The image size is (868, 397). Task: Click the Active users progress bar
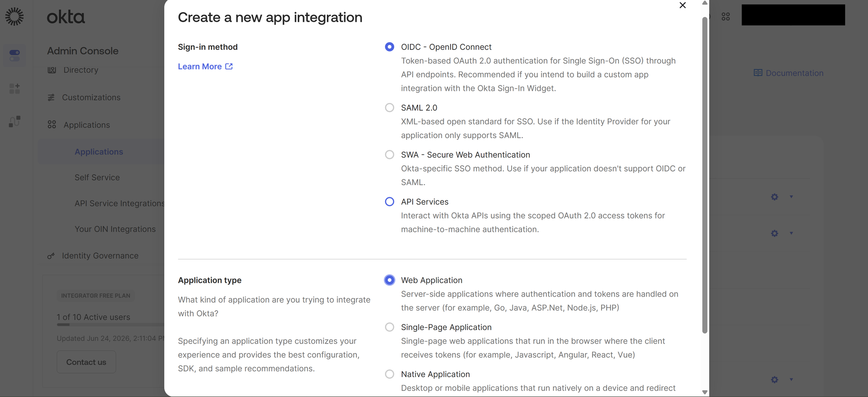(x=110, y=324)
